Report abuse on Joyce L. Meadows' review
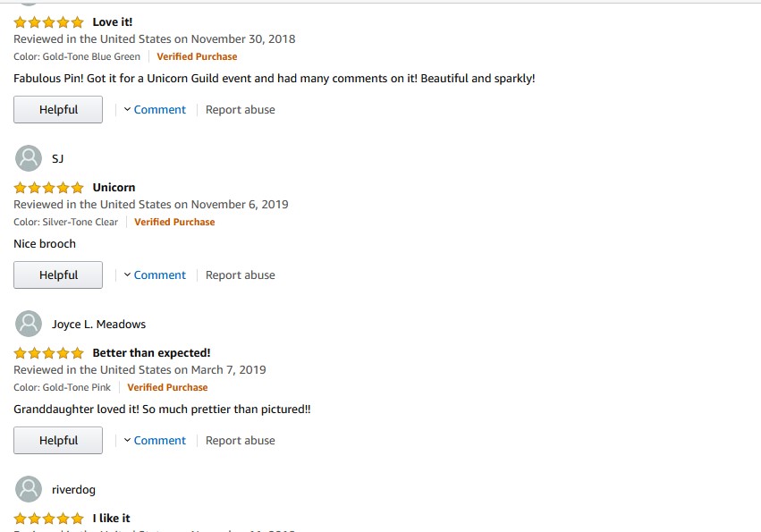This screenshot has height=532, width=761. pos(241,441)
